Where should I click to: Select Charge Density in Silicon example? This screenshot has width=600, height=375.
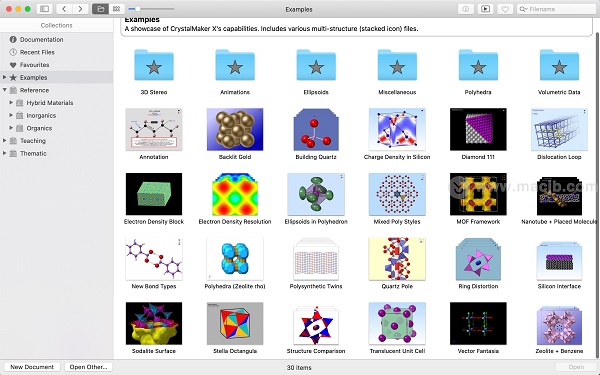point(397,129)
